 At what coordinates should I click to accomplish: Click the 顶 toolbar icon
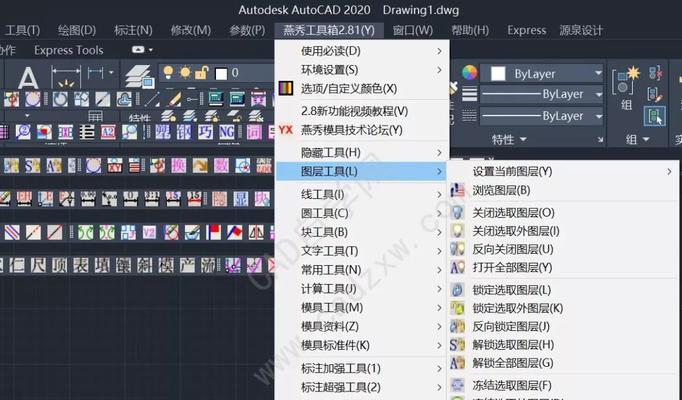coord(59,265)
